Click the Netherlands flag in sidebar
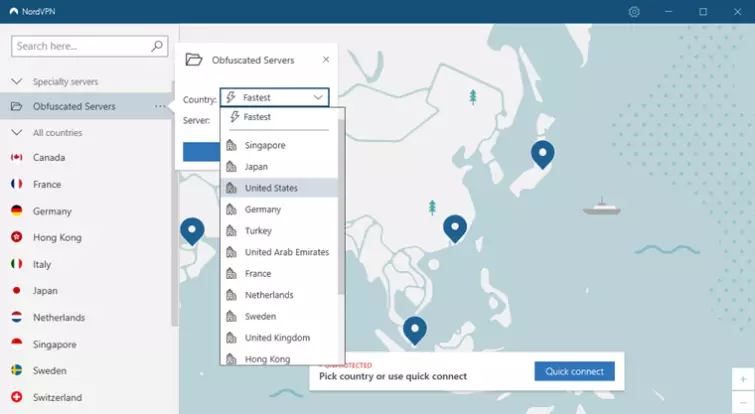The height and width of the screenshot is (414, 755). (17, 317)
